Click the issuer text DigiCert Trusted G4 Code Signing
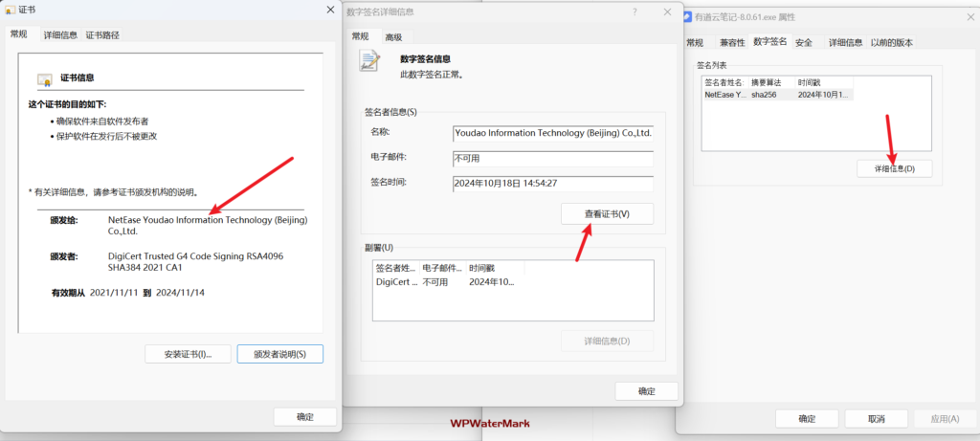Viewport: 980px width, 441px height. 196,262
